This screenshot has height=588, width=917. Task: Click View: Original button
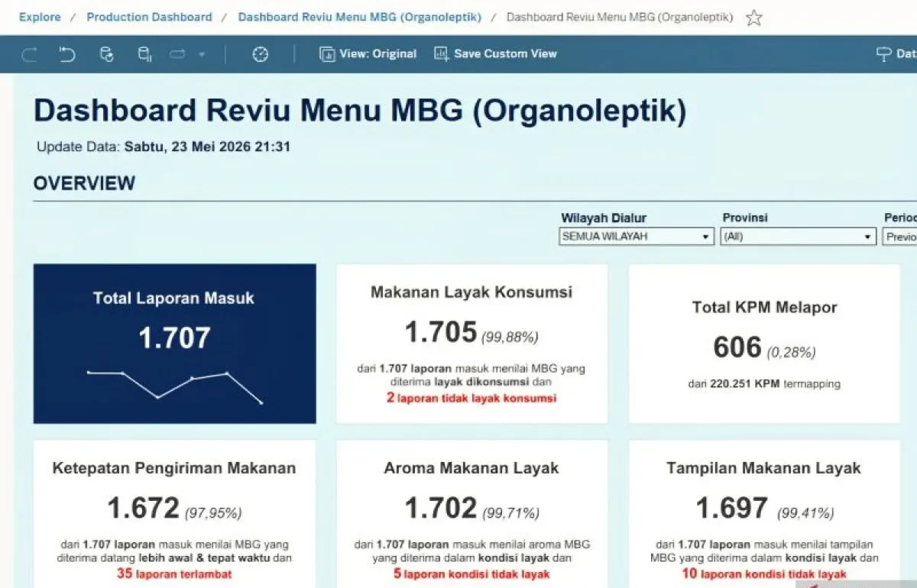tap(368, 54)
